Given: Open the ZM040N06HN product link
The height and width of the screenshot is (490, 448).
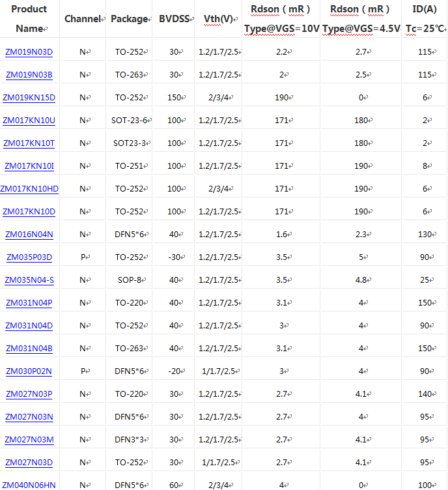Looking at the screenshot, I should (29, 485).
